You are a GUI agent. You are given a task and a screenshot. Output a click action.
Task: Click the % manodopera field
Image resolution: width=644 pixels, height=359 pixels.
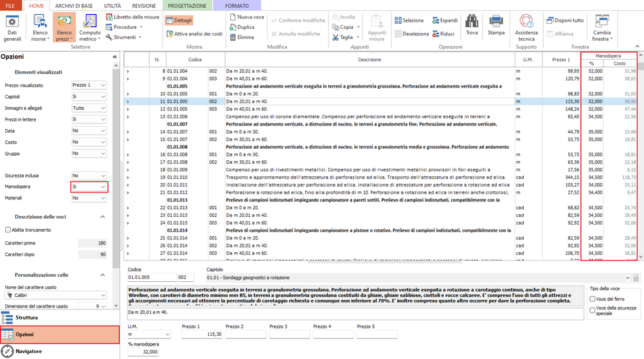click(x=143, y=352)
